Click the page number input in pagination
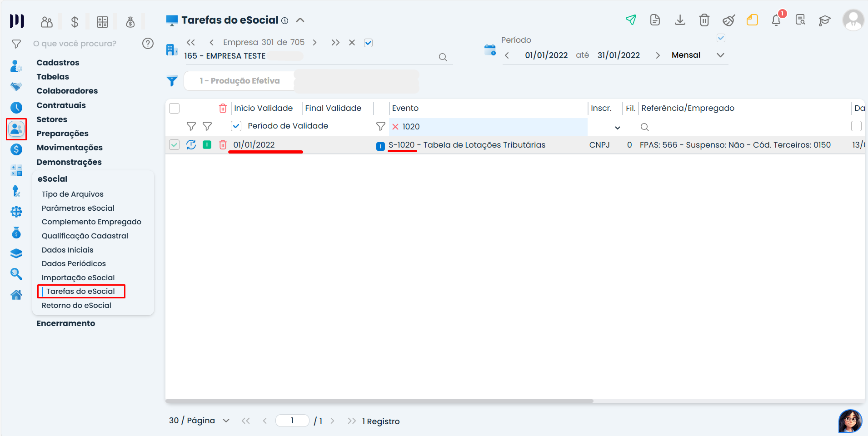Viewport: 868px width, 436px height. click(292, 421)
